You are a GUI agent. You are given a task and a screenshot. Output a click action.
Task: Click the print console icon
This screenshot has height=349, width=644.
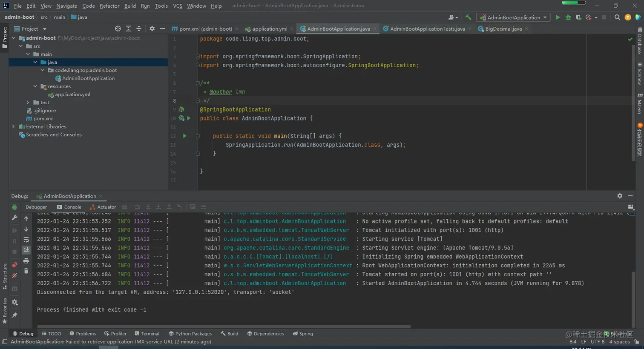(26, 260)
